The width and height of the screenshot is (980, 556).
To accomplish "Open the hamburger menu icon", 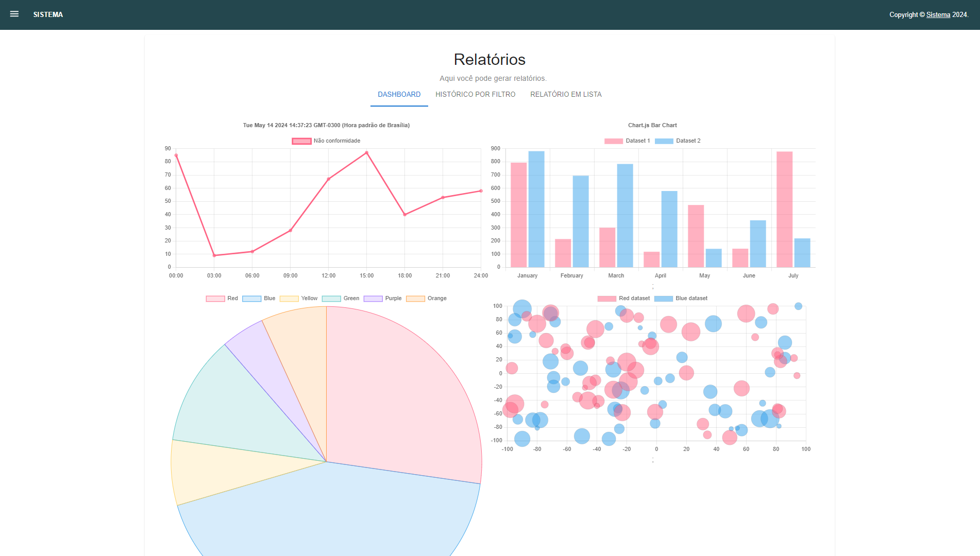I will pyautogui.click(x=14, y=14).
